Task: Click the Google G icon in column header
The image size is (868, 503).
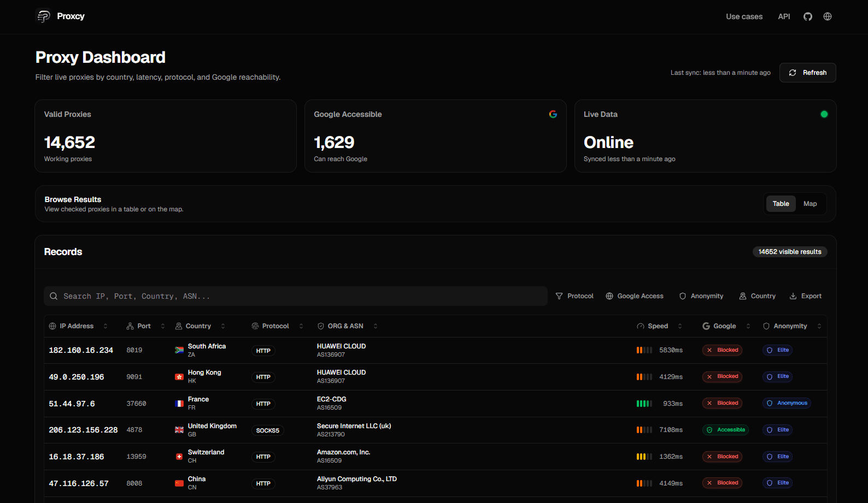Action: coord(706,326)
